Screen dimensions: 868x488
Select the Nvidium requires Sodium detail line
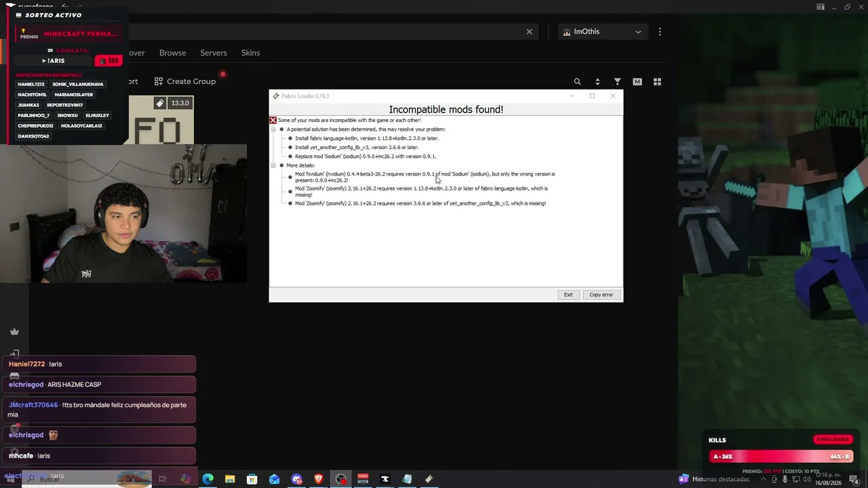click(x=425, y=177)
